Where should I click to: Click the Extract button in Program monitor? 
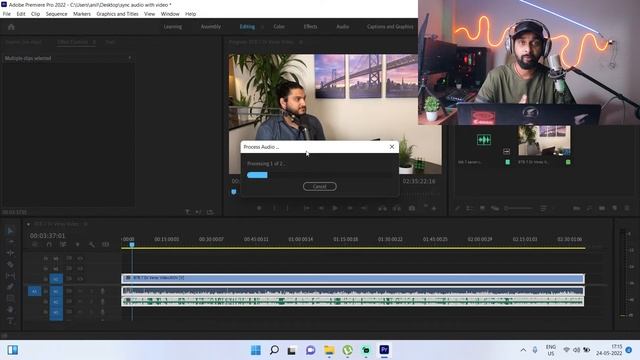[397, 208]
